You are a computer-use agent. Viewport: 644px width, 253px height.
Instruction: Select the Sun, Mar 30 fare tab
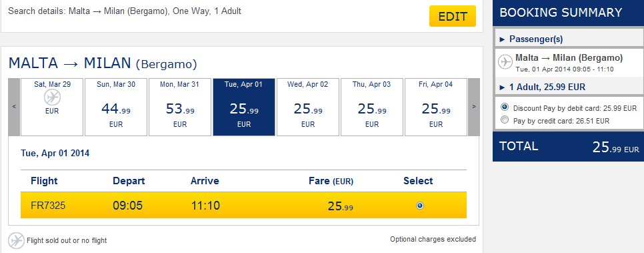[x=116, y=107]
